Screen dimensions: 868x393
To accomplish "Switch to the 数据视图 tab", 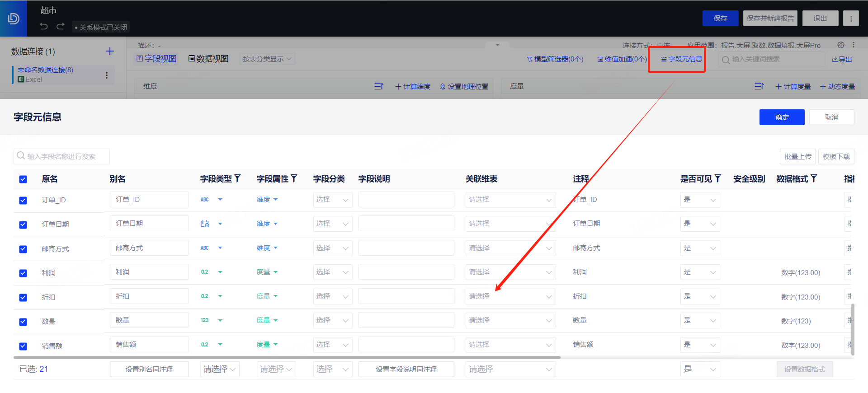I will [x=208, y=59].
